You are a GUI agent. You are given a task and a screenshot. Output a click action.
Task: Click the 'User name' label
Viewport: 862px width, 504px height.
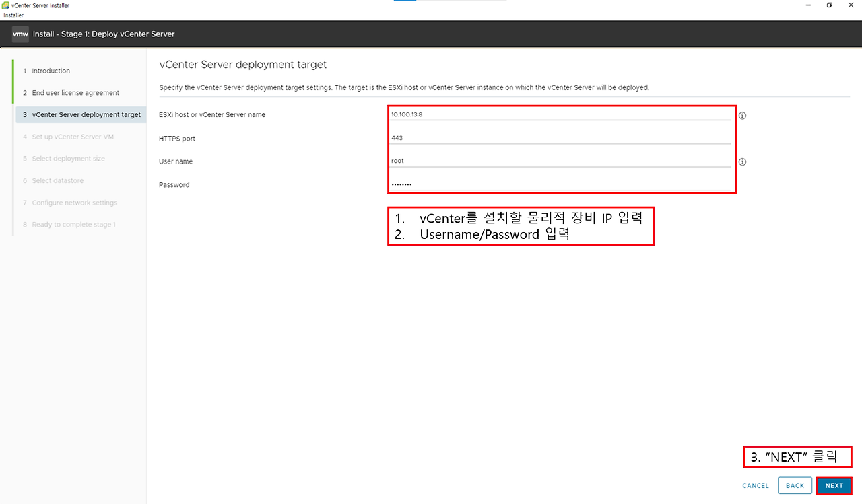click(x=176, y=161)
